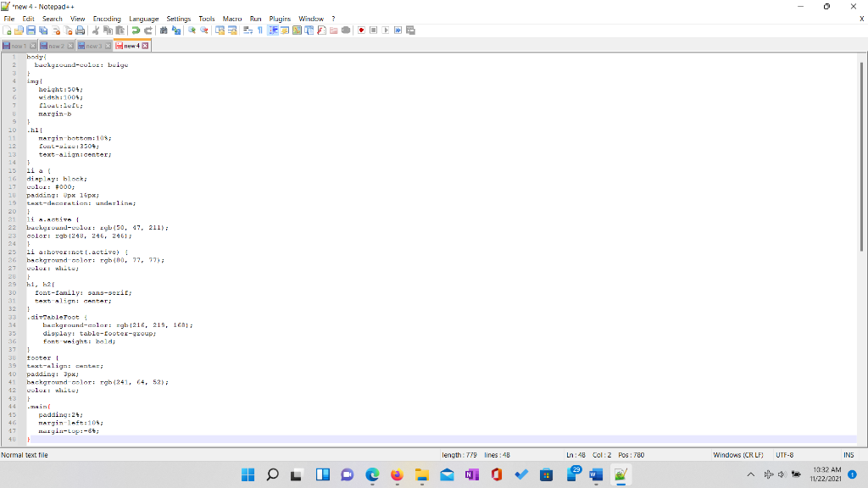Click the UTF-8 encoding status bar entry
The height and width of the screenshot is (488, 868).
click(784, 455)
